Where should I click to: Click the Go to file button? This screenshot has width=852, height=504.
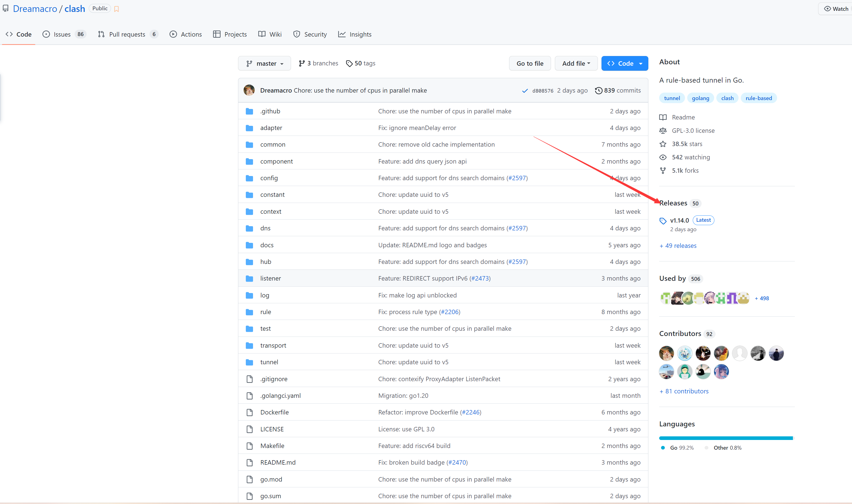tap(530, 63)
